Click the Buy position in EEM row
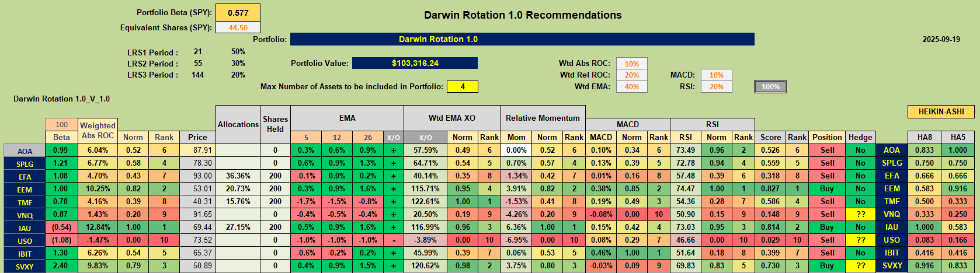Image resolution: width=980 pixels, height=273 pixels. 827,188
